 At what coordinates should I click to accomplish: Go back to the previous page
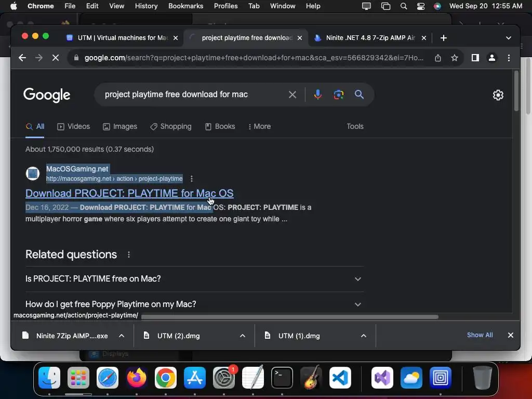click(22, 58)
